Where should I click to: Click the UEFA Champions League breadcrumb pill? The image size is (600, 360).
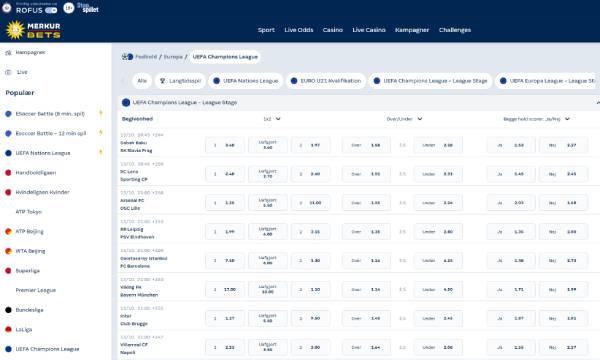click(225, 57)
